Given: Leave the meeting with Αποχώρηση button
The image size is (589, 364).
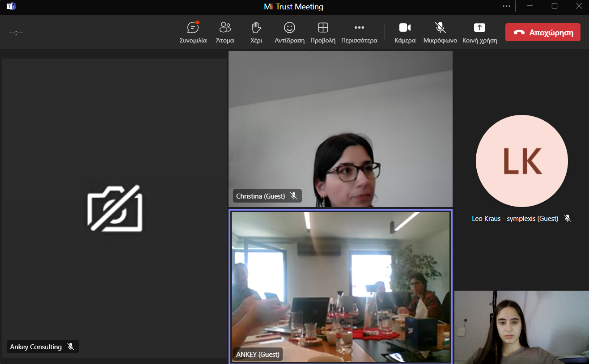Looking at the screenshot, I should pos(542,32).
